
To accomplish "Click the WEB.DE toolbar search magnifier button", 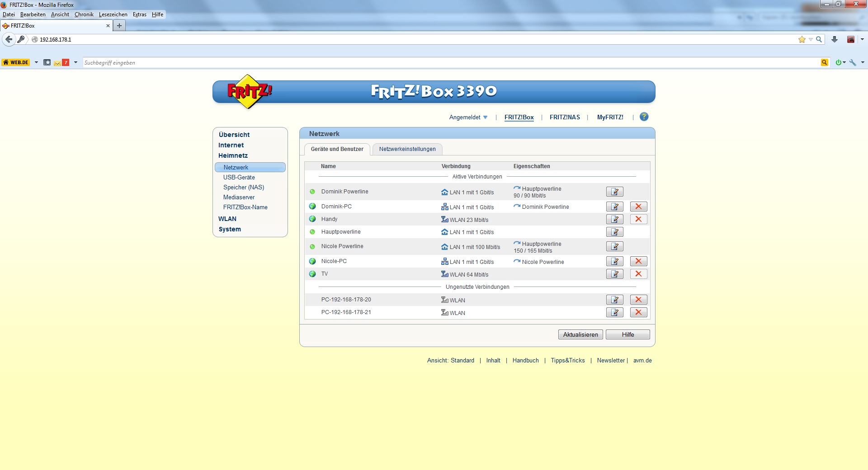I will (825, 62).
